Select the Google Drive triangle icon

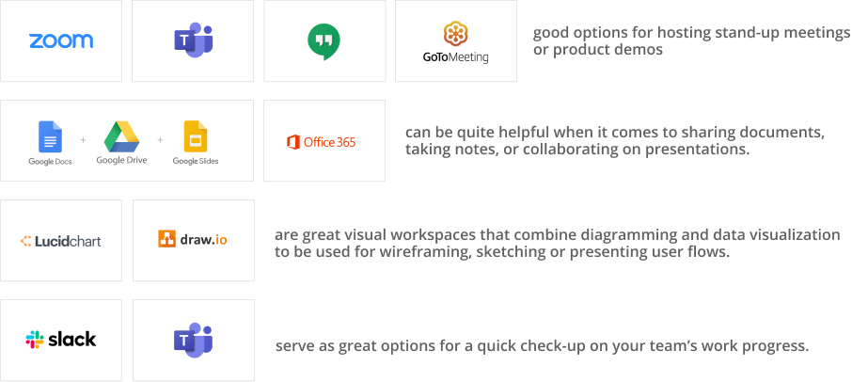point(122,136)
